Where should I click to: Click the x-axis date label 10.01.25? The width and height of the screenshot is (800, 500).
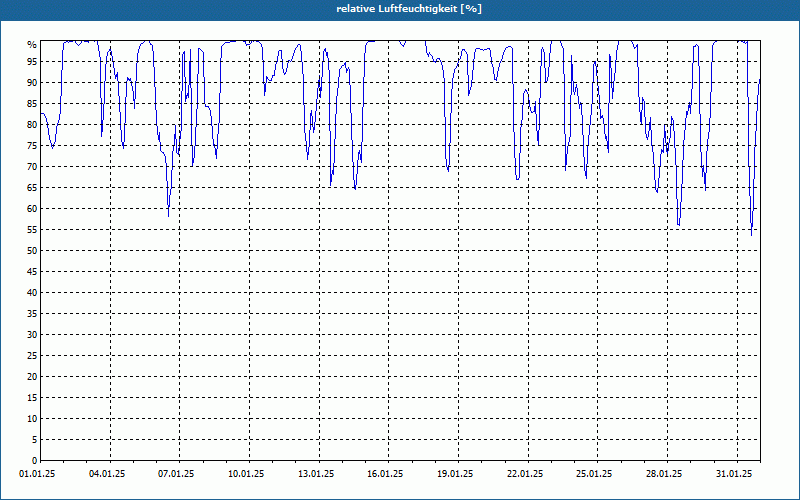coord(246,474)
